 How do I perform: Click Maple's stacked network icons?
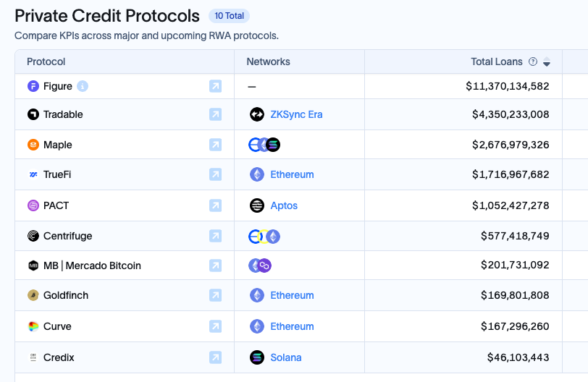264,145
